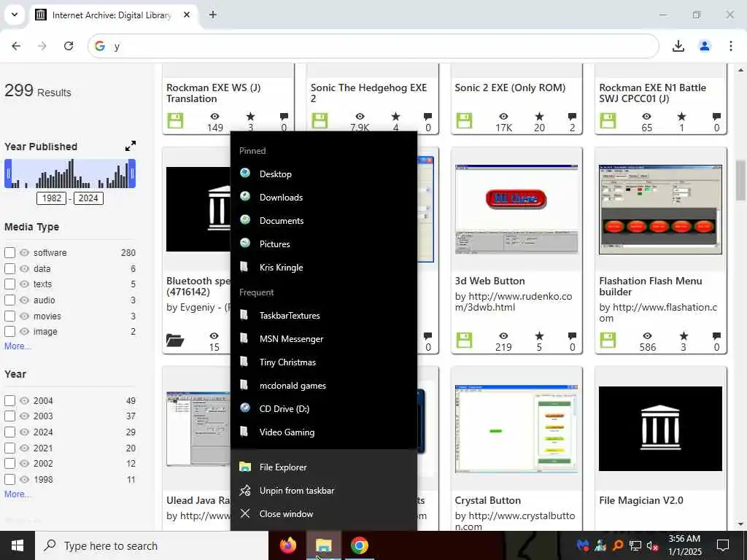Screen dimensions: 747x560
Task: Click the 2024 end year field
Action: [x=88, y=198]
